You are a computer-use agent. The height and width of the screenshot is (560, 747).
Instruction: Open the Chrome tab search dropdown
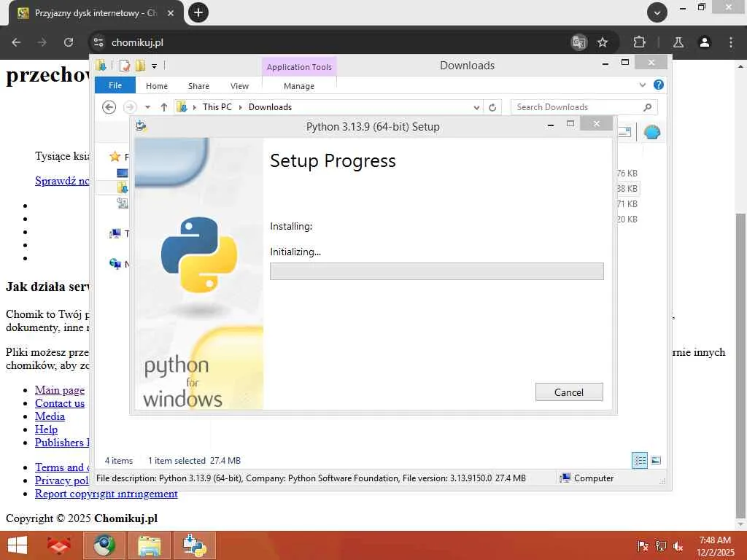point(657,12)
